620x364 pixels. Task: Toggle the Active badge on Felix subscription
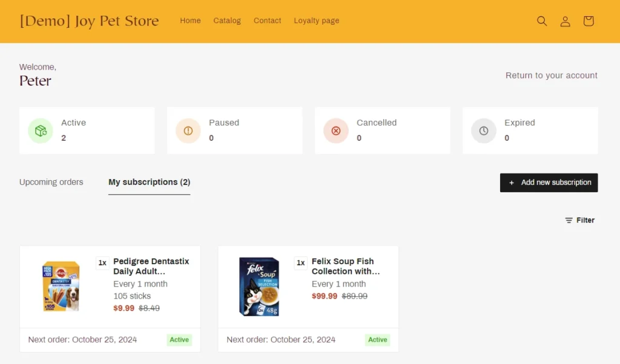pyautogui.click(x=377, y=339)
